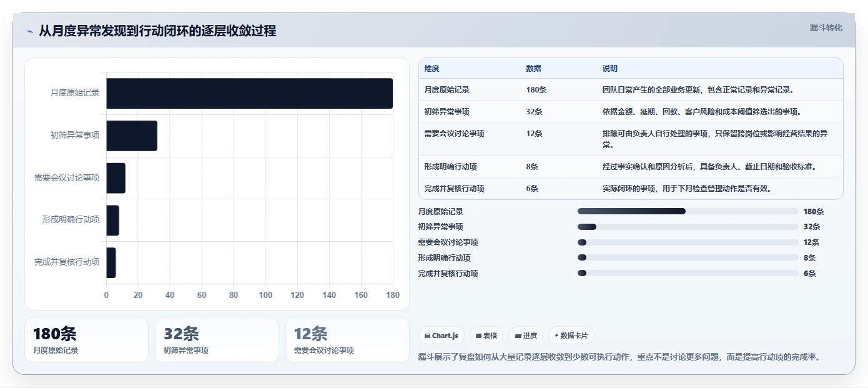The image size is (868, 388).
Task: Click the 180条 value beside progress bar
Action: pos(814,212)
